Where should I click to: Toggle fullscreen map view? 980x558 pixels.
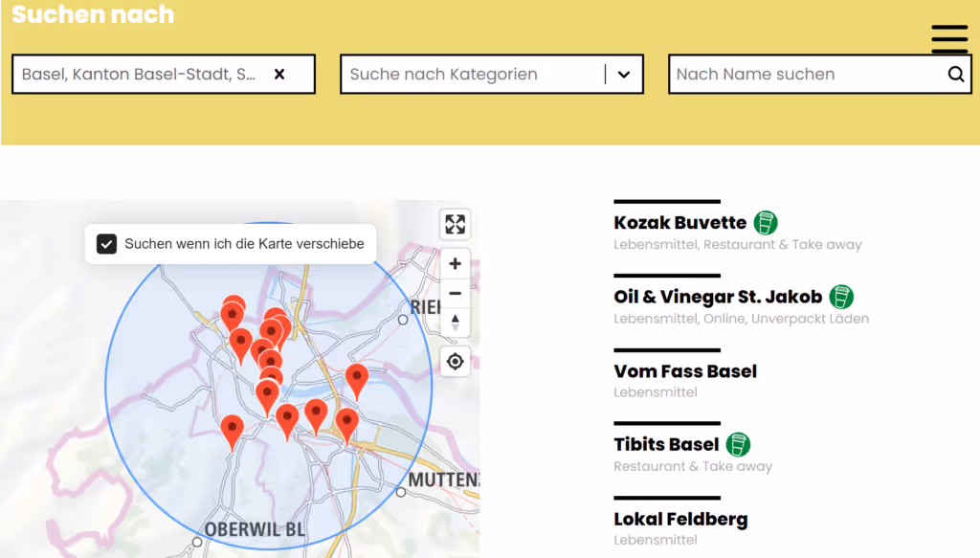coord(455,224)
